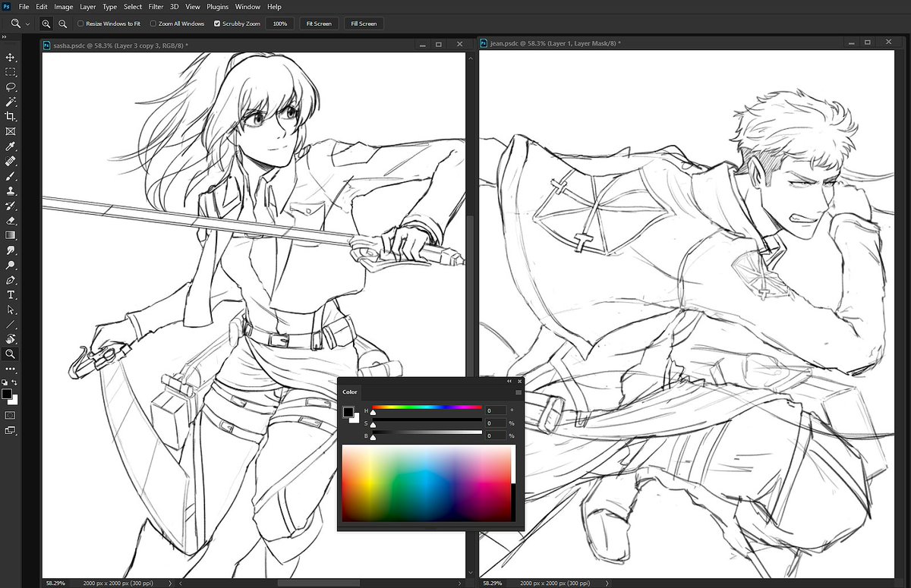
Task: Collapse the Color panel with double arrows
Action: (510, 381)
